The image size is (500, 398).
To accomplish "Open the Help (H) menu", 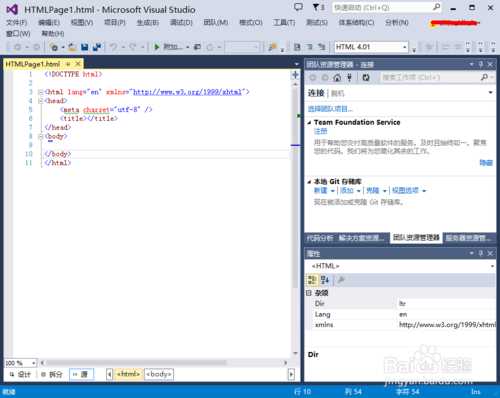I will coord(53,33).
